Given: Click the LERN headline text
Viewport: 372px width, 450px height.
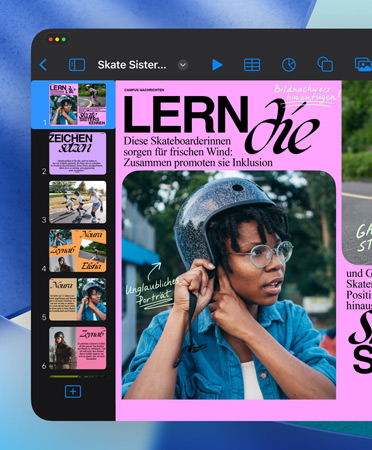Looking at the screenshot, I should (186, 115).
